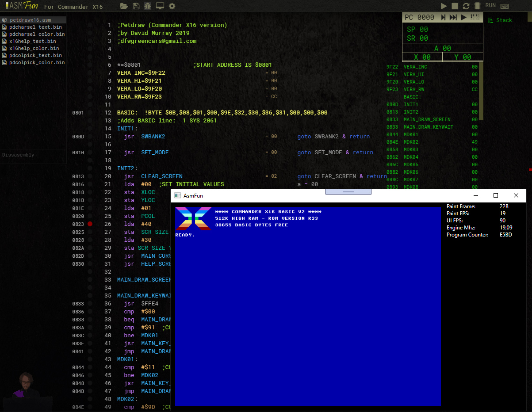Step to next instruction beside PC 0000
532x412 pixels.
(x=443, y=17)
